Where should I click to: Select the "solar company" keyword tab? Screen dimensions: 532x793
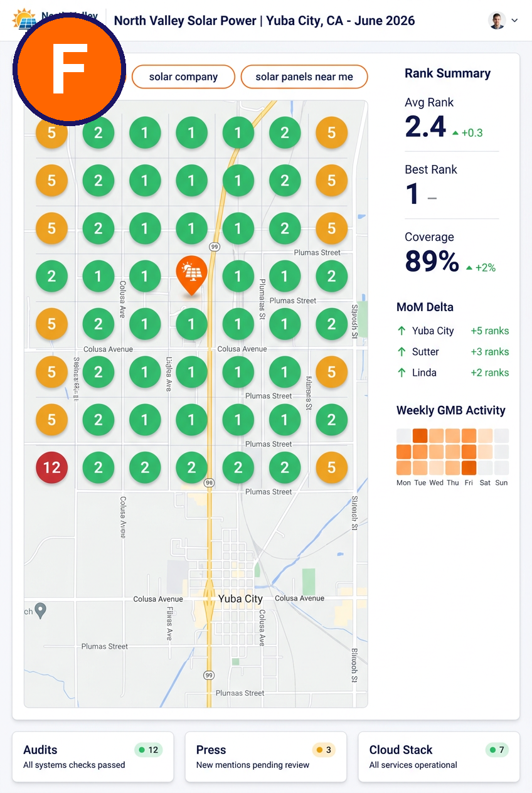183,77
